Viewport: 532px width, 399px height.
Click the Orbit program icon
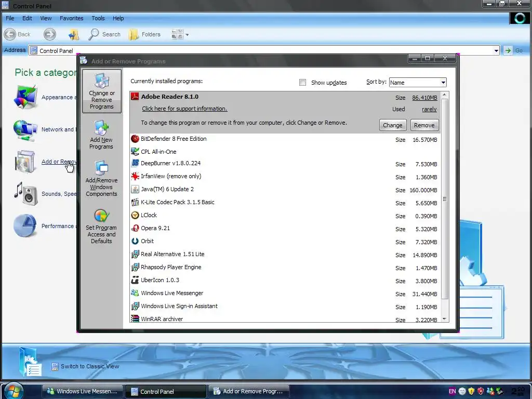(x=135, y=241)
